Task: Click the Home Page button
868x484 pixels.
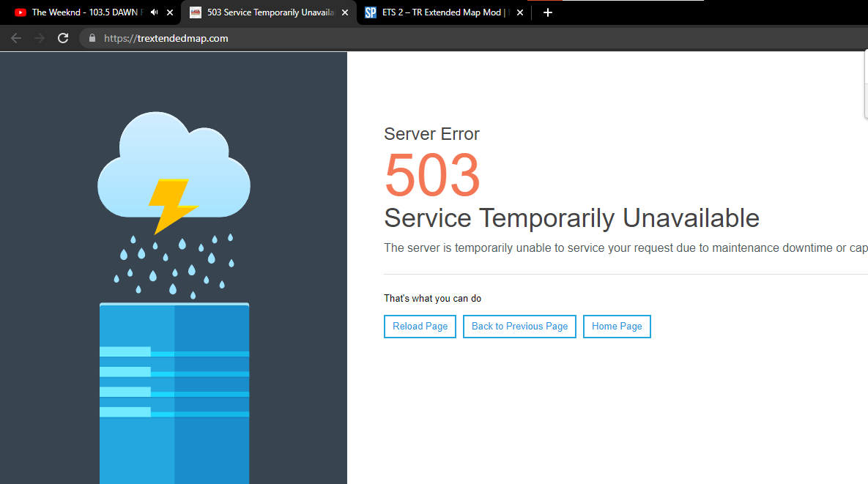Action: [617, 327]
